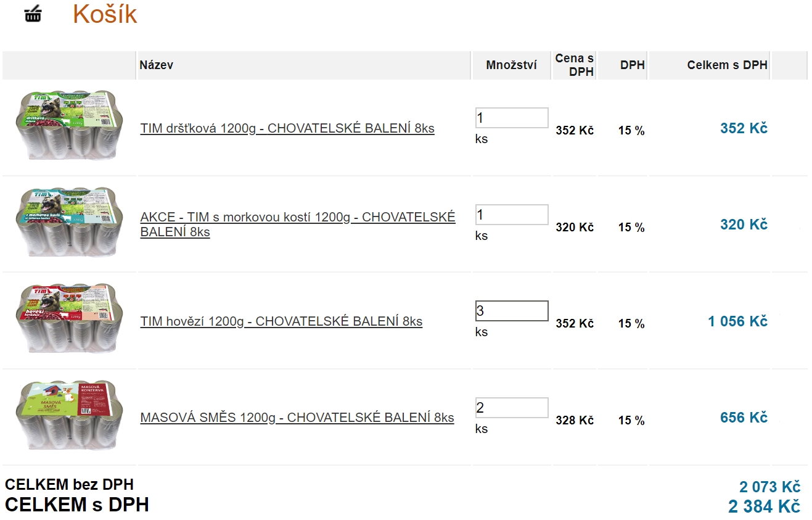
Task: Click the 1 056 Kč row total
Action: 737,321
